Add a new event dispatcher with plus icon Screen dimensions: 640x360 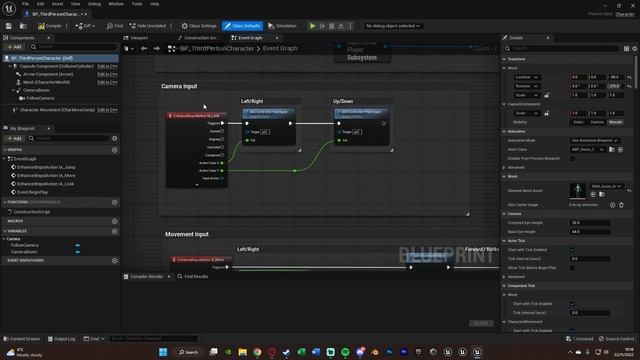(x=115, y=260)
